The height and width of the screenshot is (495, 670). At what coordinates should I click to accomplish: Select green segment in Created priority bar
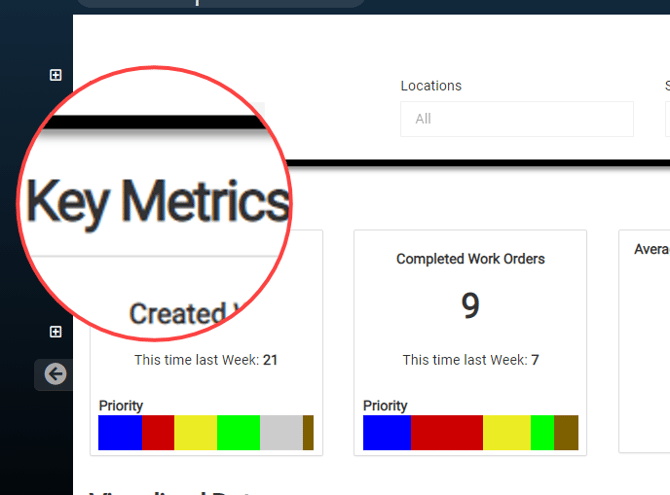(238, 433)
